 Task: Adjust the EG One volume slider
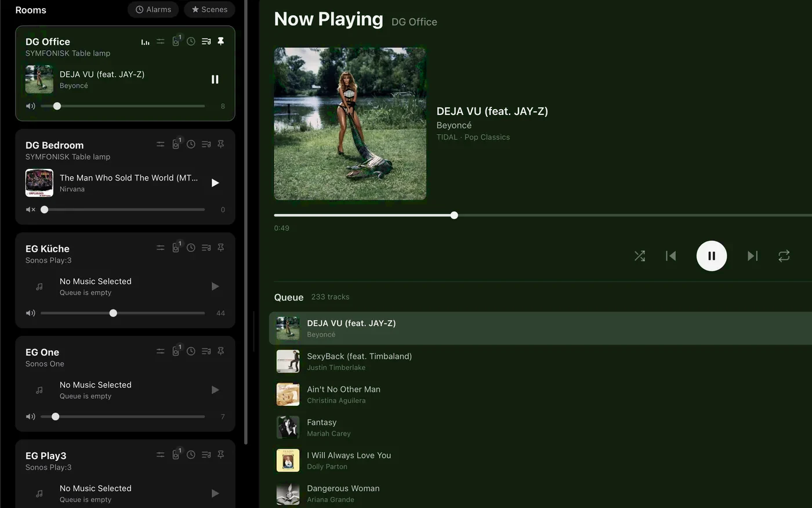coord(123,416)
